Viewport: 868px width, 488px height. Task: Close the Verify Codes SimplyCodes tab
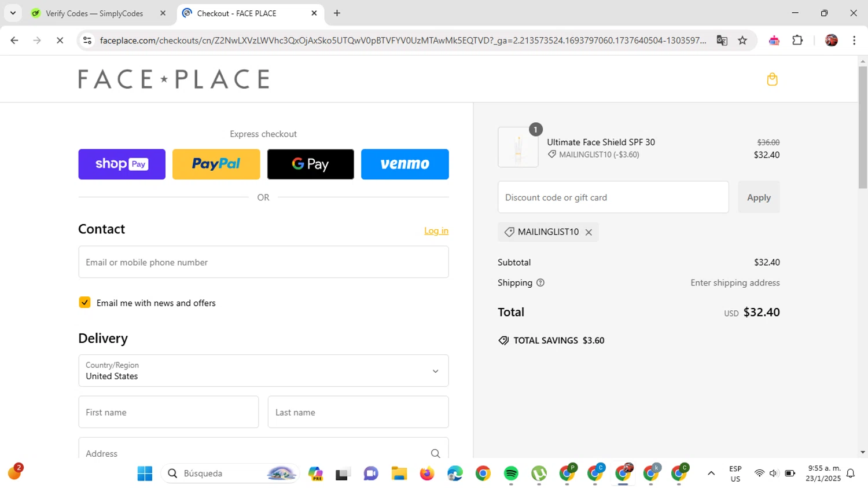point(163,13)
